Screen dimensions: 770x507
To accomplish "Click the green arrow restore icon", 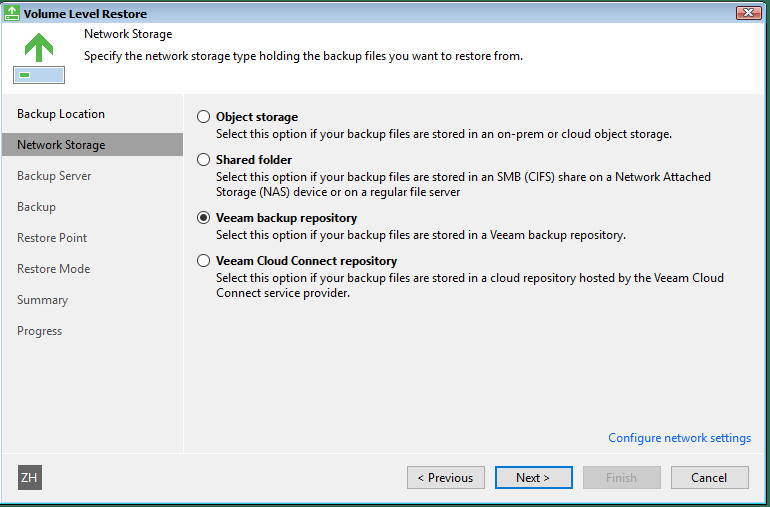I will [x=39, y=58].
